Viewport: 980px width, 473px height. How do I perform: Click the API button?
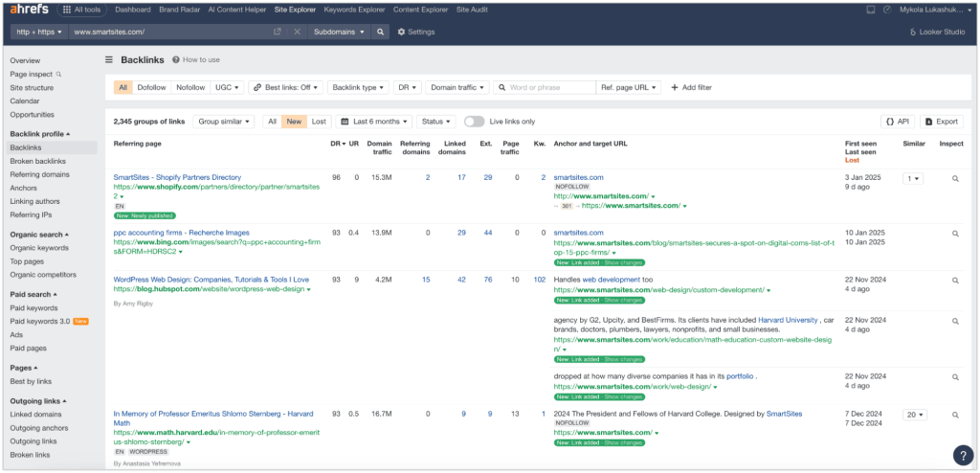(x=898, y=122)
